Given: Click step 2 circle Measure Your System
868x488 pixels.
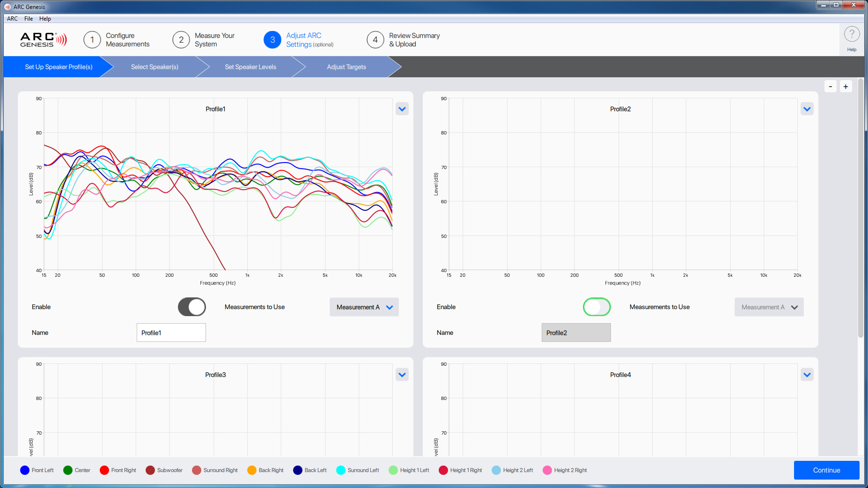Looking at the screenshot, I should (x=181, y=40).
